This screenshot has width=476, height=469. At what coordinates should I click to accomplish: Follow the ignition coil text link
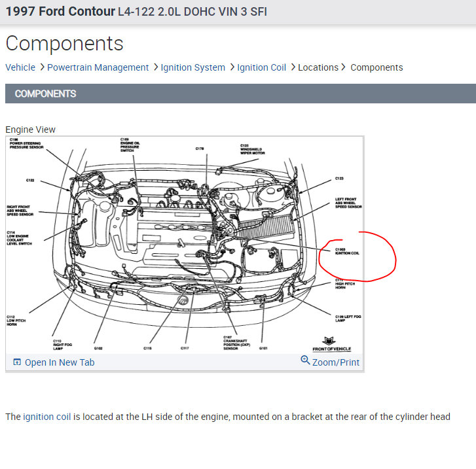(46, 417)
